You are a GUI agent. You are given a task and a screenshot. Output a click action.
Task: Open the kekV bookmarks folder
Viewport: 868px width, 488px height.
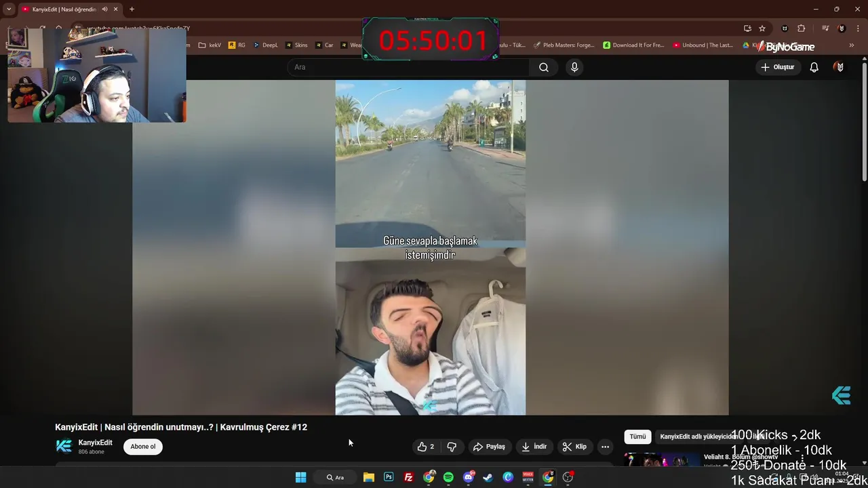coord(210,45)
